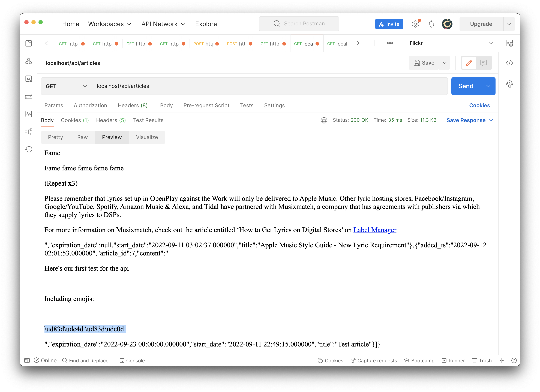Toggle the edit pencil mode
The image size is (540, 392).
pos(469,63)
